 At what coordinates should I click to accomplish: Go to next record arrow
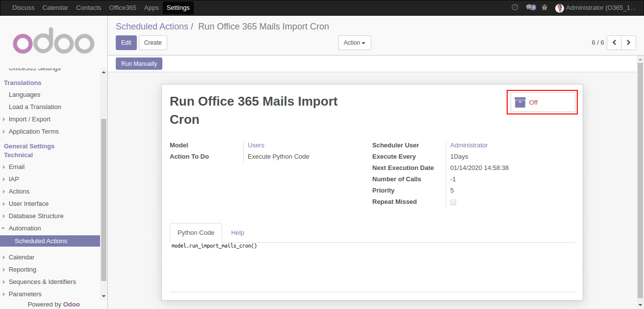(629, 43)
